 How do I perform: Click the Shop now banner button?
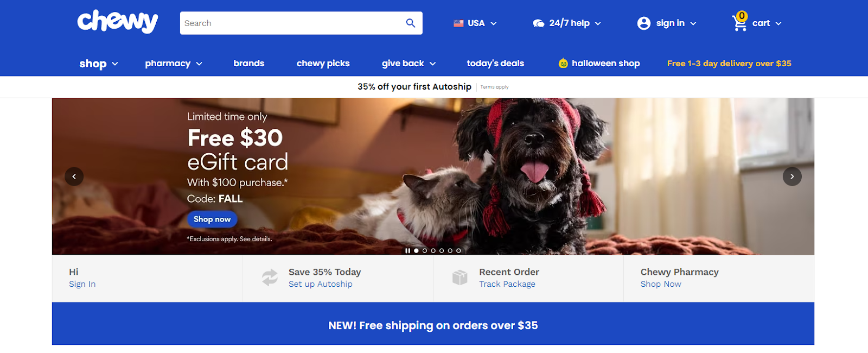tap(212, 219)
